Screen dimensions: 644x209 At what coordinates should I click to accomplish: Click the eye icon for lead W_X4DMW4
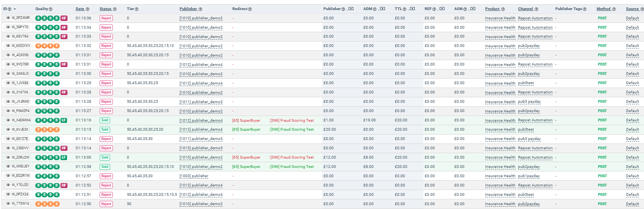click(x=8, y=120)
